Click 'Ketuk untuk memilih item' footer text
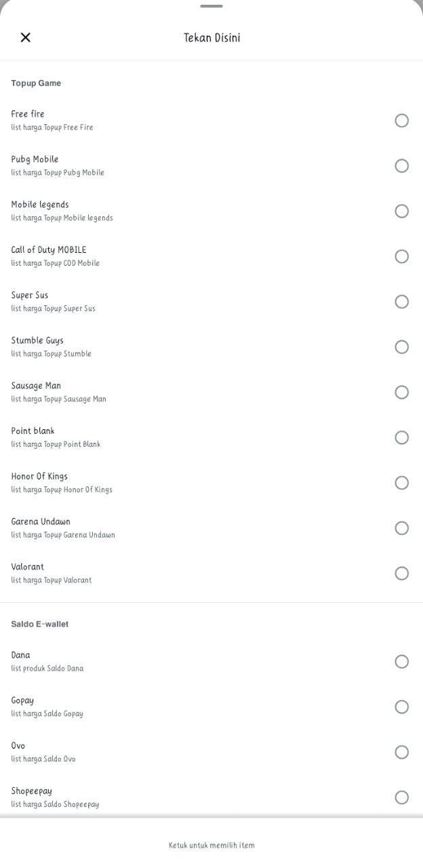The height and width of the screenshot is (868, 423). point(211,846)
